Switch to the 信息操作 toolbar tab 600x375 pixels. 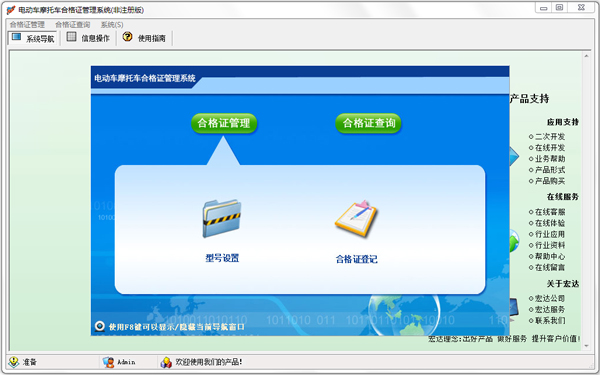tap(88, 38)
